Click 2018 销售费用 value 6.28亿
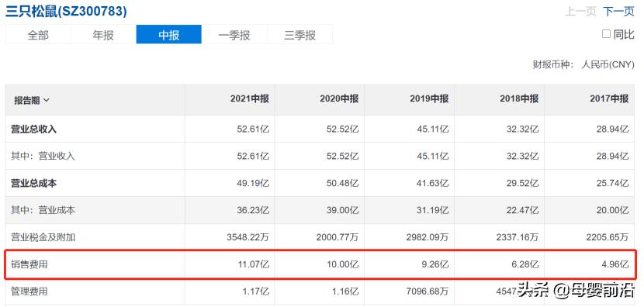This screenshot has width=644, height=307. coord(525,264)
